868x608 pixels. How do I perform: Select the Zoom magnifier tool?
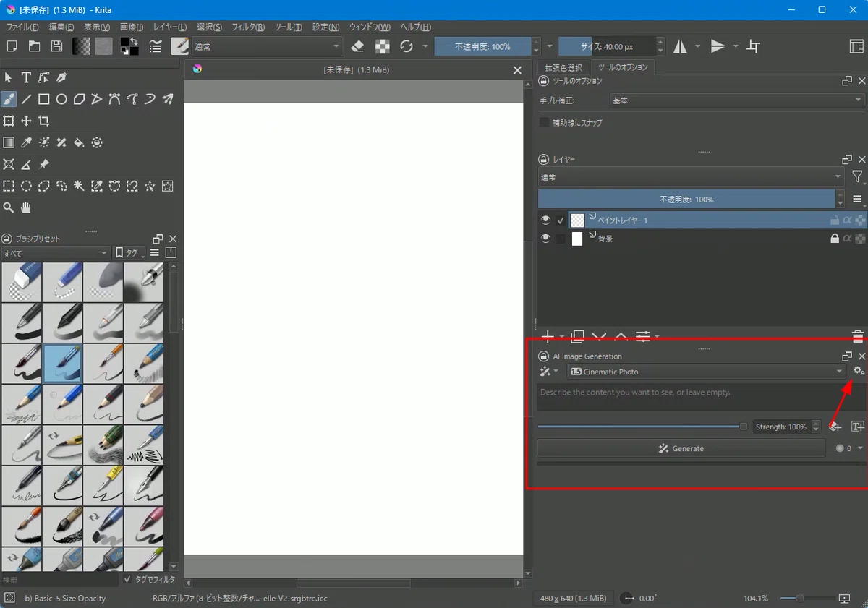point(9,207)
